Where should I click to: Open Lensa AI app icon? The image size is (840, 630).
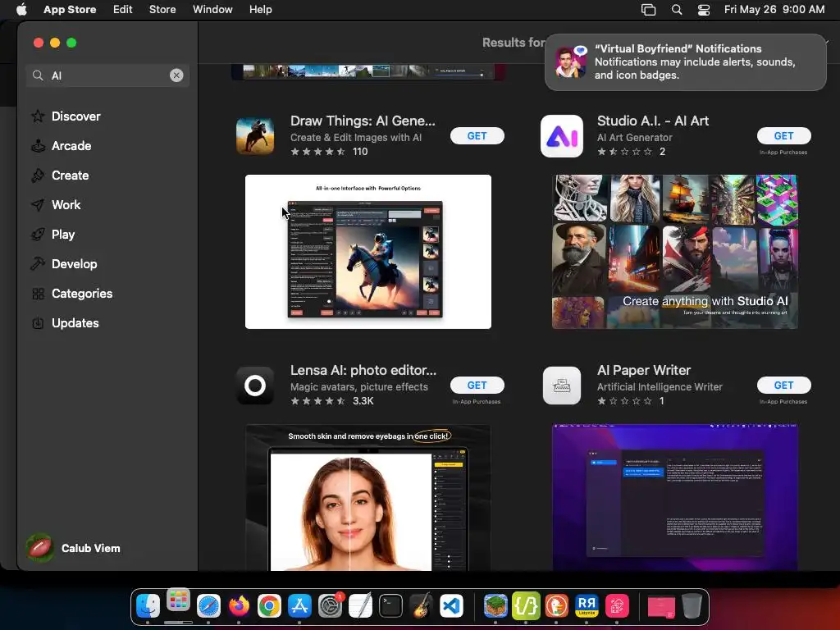click(x=255, y=386)
